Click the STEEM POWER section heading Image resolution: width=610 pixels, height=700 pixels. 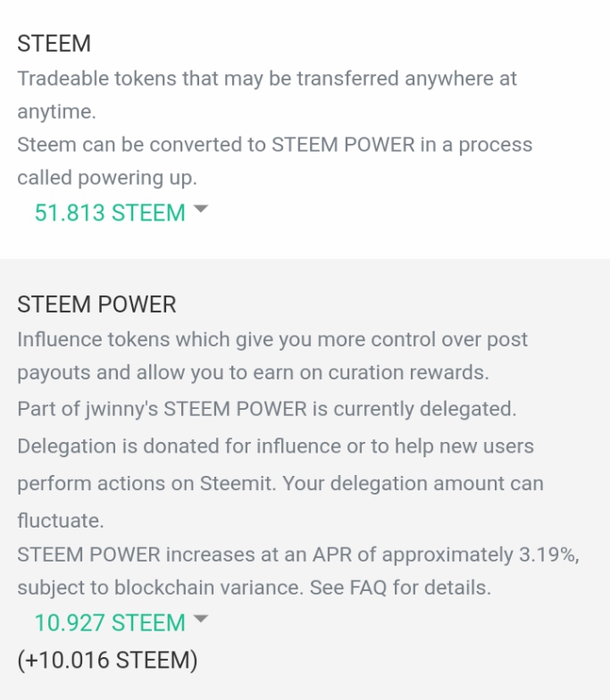tap(96, 304)
